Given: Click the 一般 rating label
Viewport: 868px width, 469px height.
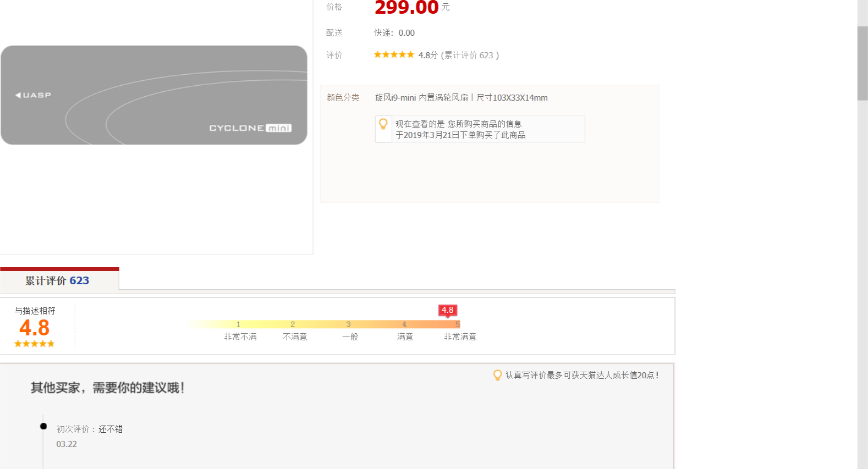Looking at the screenshot, I should tap(350, 336).
